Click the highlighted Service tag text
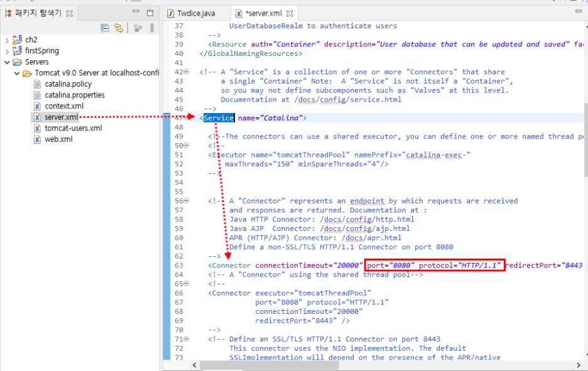The image size is (588, 371). 219,118
